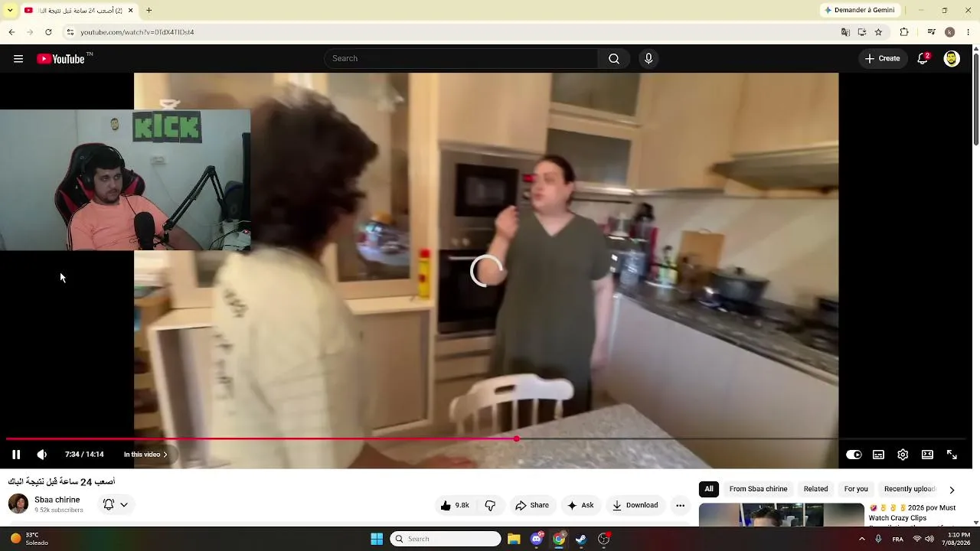Open player settings gear
Viewport: 980px width, 551px height.
pos(903,455)
